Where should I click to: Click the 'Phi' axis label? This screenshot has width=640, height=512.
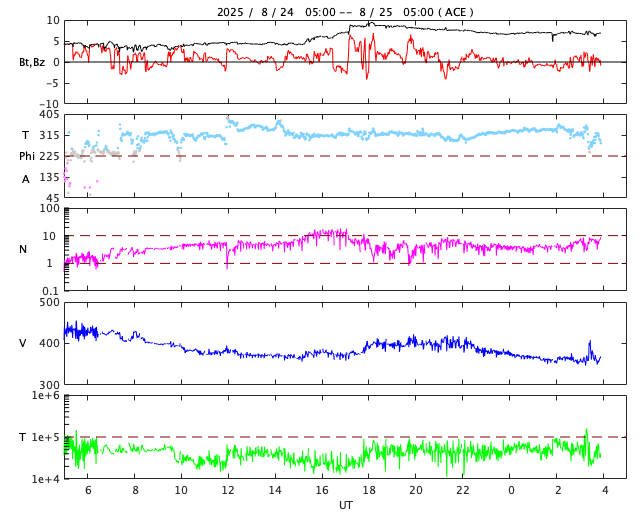pyautogui.click(x=27, y=156)
